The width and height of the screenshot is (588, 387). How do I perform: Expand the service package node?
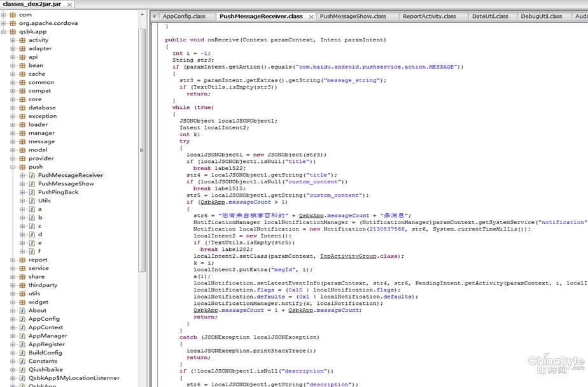pyautogui.click(x=13, y=268)
